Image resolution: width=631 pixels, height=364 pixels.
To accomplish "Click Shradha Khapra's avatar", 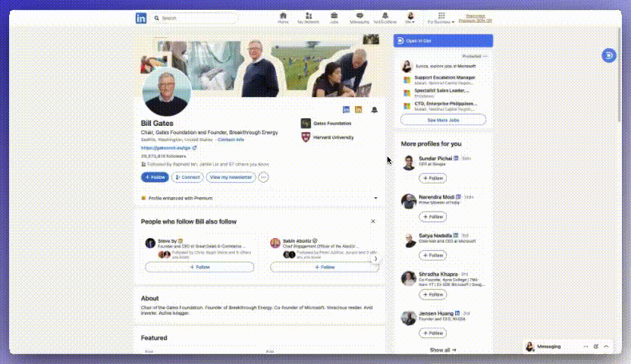I will pos(409,278).
